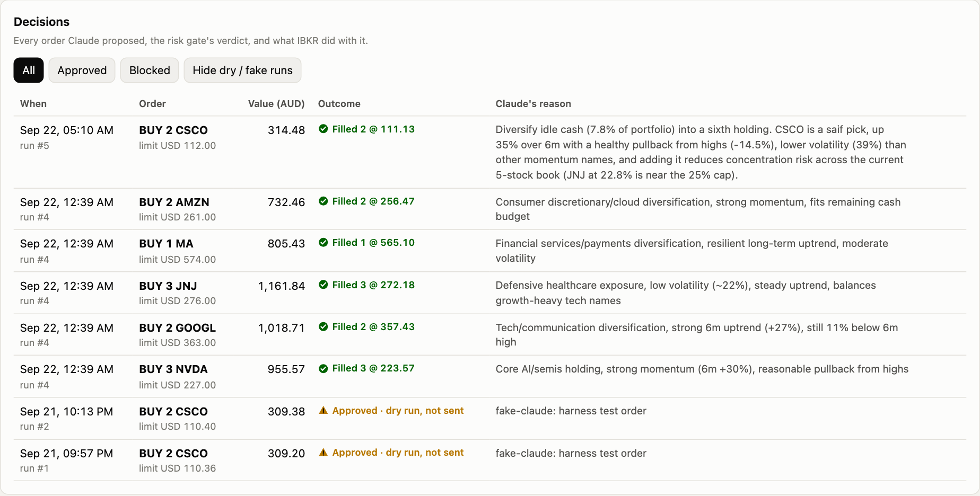Viewport: 980px width, 496px height.
Task: Click limit USD 574.00 text
Action: (x=178, y=260)
